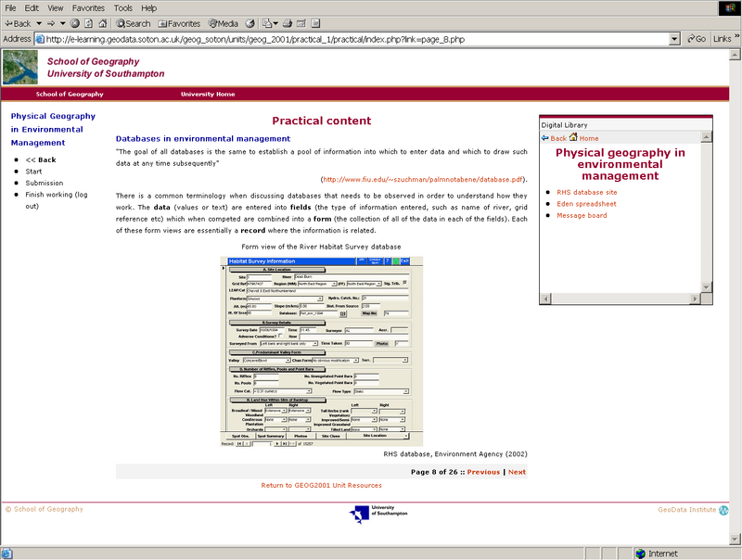Click the page icon in the address bar
Screen dimensions: 742x560
(40, 39)
